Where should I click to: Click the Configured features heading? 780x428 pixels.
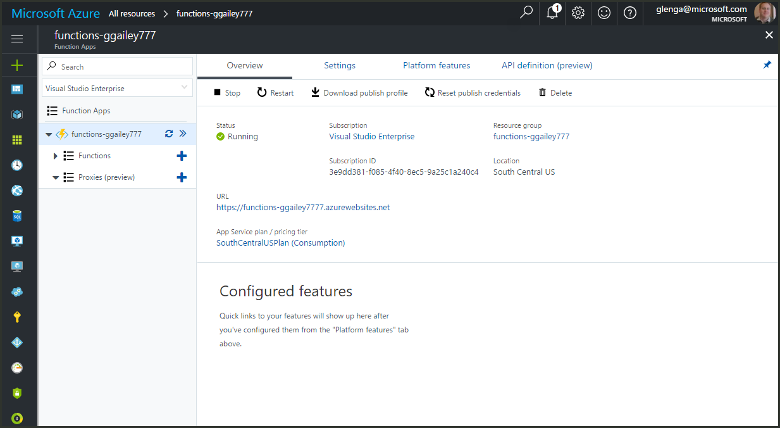pyautogui.click(x=286, y=291)
